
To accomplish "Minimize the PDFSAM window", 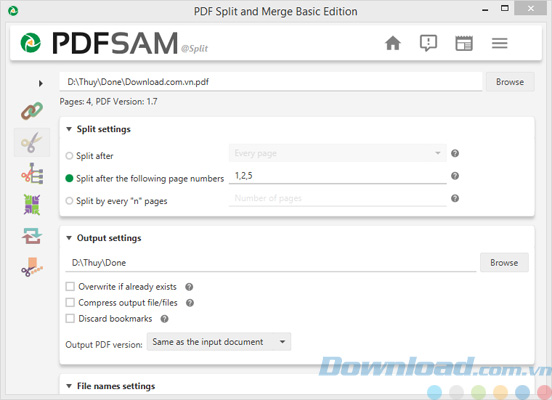I will pyautogui.click(x=485, y=10).
